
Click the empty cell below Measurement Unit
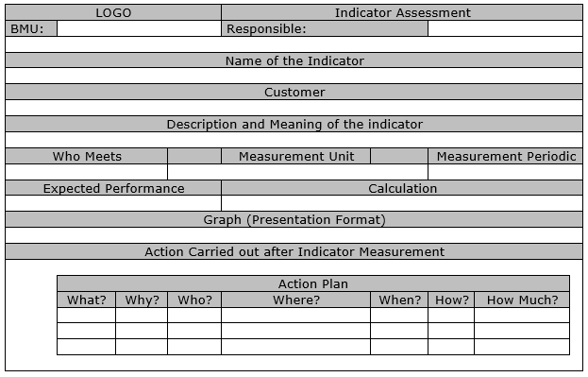coord(297,172)
